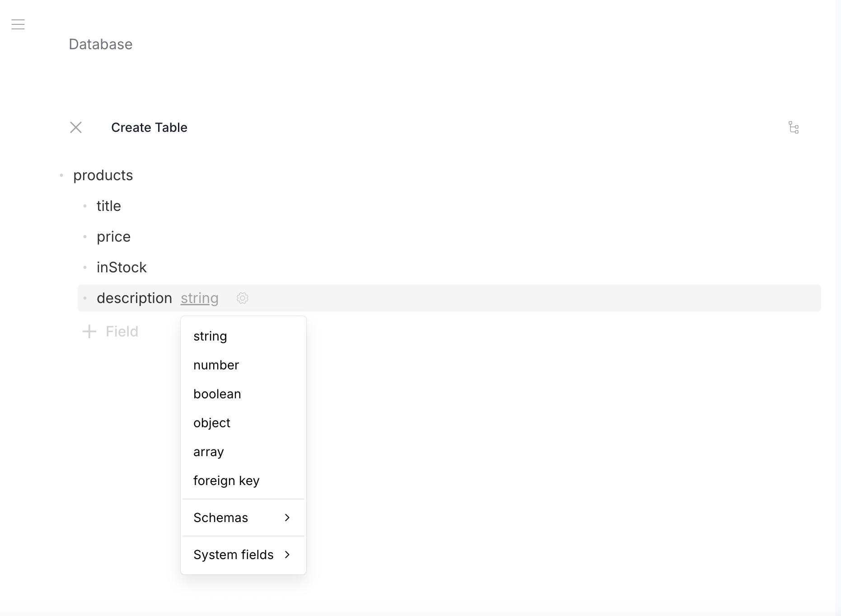The image size is (841, 616).
Task: Select number from the type menu
Action: [x=216, y=365]
